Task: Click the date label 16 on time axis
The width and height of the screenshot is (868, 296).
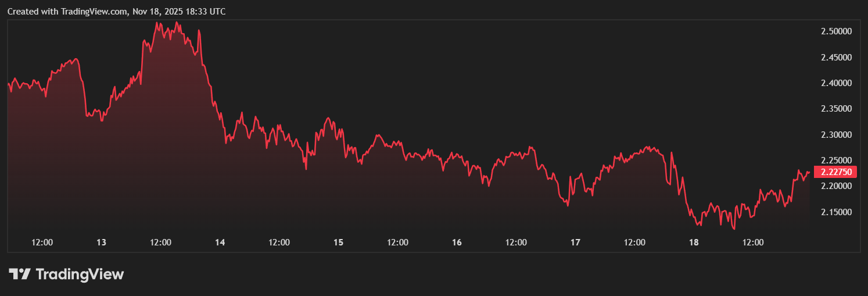Action: [x=457, y=242]
